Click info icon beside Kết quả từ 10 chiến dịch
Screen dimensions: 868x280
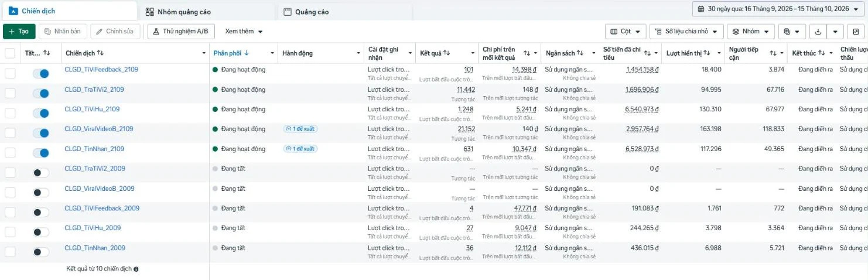[136, 269]
